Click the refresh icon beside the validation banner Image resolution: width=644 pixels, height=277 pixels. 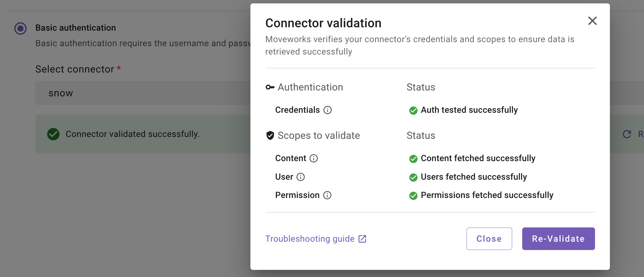coord(627,134)
